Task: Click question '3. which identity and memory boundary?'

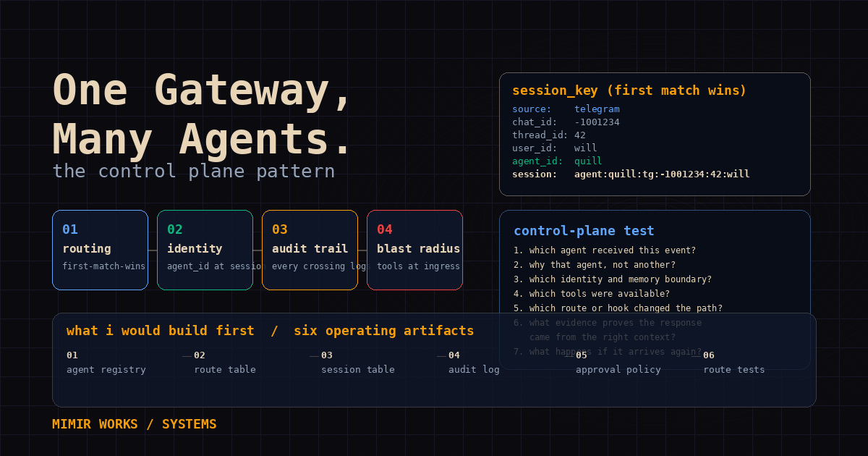Action: point(613,279)
